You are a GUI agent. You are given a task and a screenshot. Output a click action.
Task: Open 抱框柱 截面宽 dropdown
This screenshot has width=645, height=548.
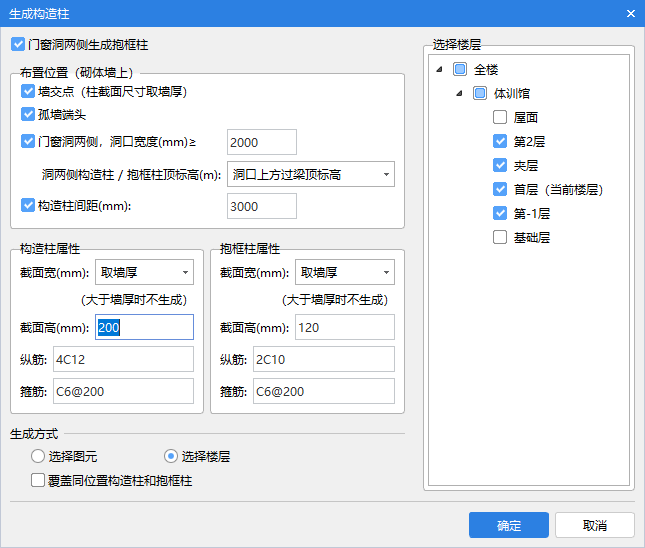click(345, 272)
